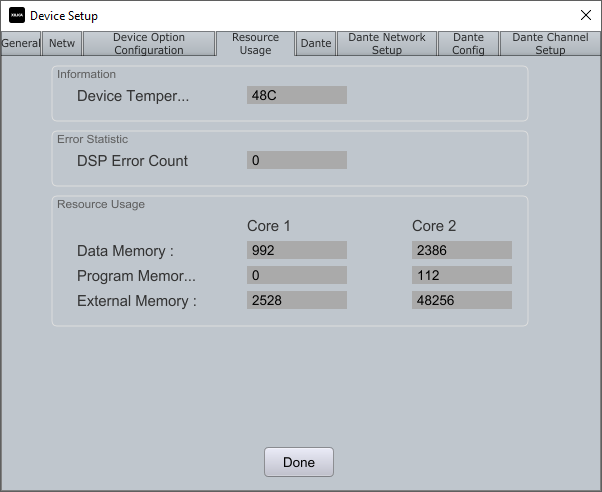The height and width of the screenshot is (492, 602).
Task: Click the DSP Error Count value field
Action: pyautogui.click(x=297, y=160)
